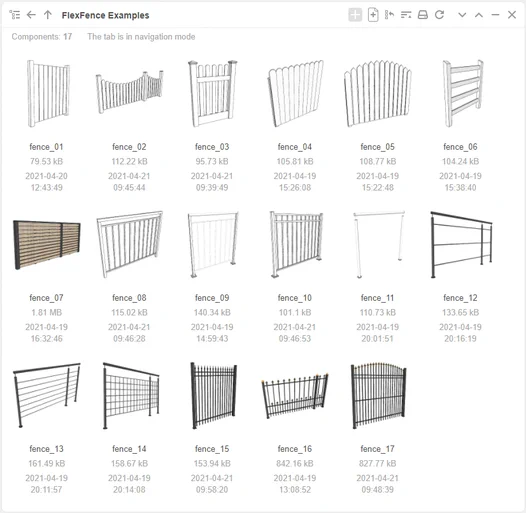Screen dimensions: 526x513
Task: Click the fence_14 name label
Action: coord(129,449)
